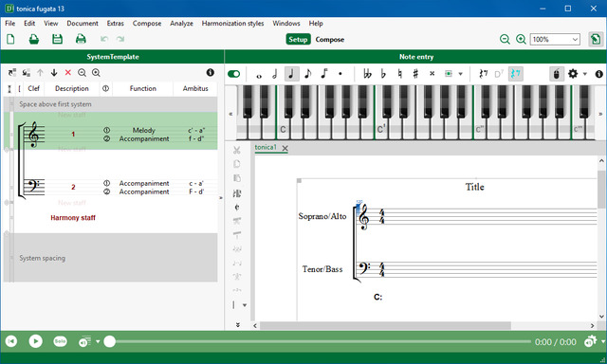Select eighth note duration
The image size is (607, 364).
(307, 74)
